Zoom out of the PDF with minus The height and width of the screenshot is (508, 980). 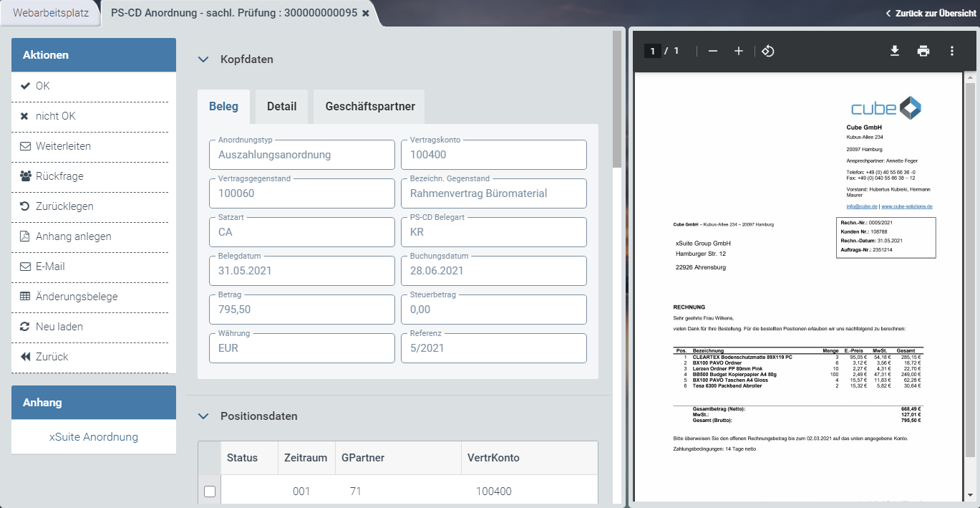tap(712, 51)
